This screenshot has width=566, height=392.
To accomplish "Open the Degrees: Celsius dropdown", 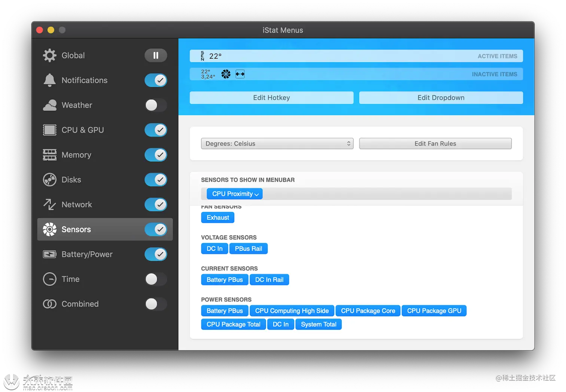I will click(x=277, y=143).
